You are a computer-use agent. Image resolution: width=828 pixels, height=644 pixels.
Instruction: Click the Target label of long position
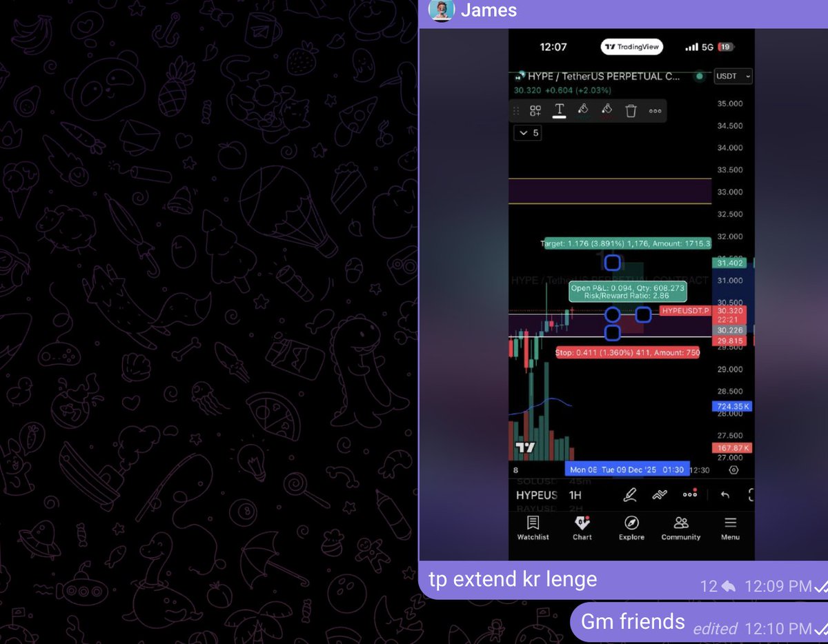tap(626, 243)
